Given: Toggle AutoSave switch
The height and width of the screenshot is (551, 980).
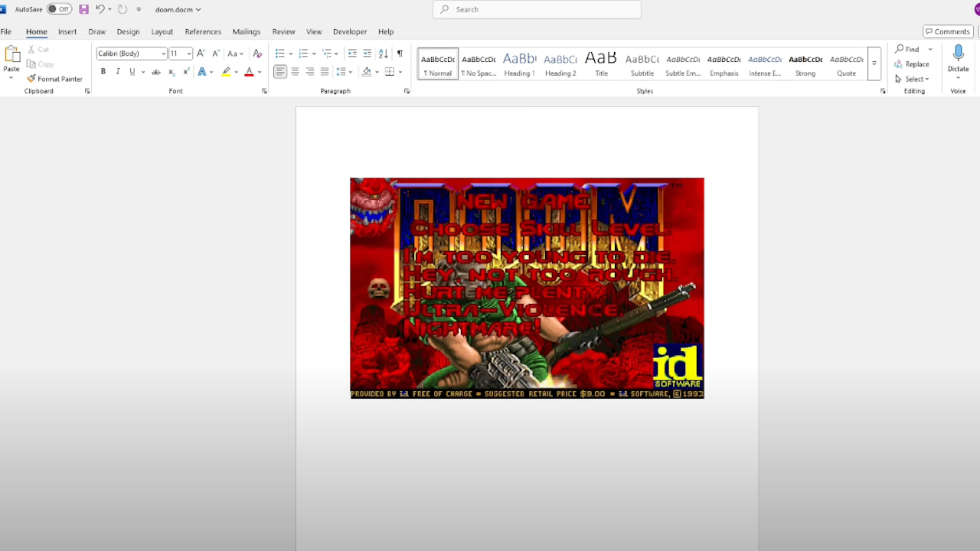Looking at the screenshot, I should coord(59,9).
